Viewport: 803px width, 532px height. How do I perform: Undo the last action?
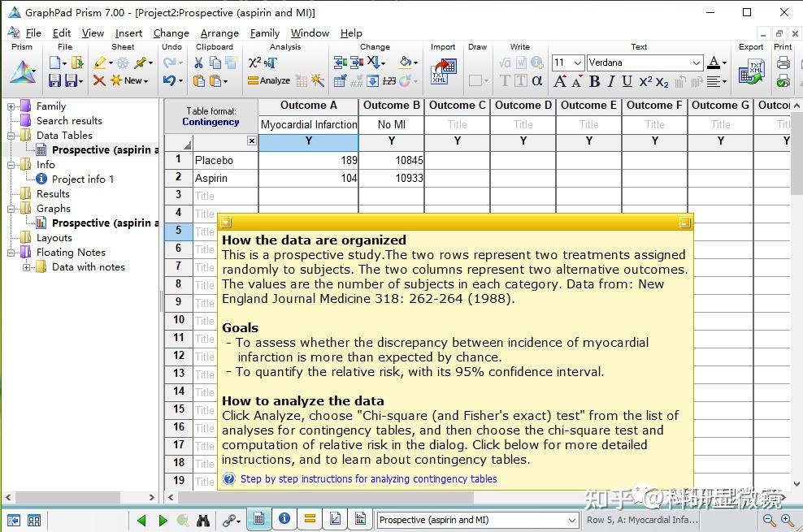pos(170,80)
